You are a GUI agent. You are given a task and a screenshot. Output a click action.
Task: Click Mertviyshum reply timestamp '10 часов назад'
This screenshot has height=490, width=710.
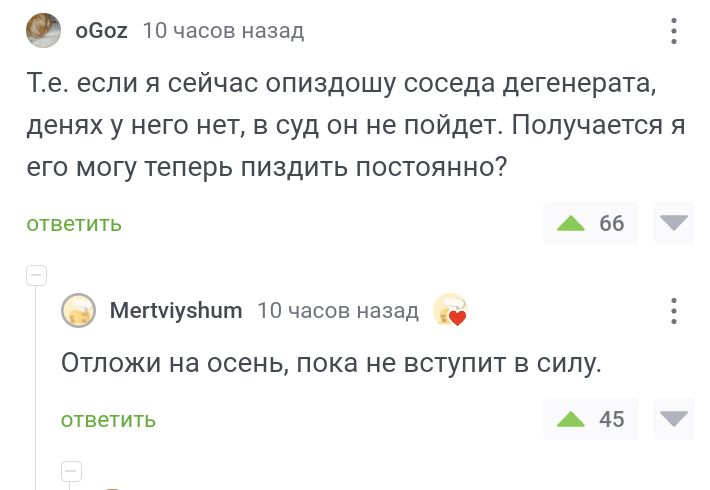(337, 311)
